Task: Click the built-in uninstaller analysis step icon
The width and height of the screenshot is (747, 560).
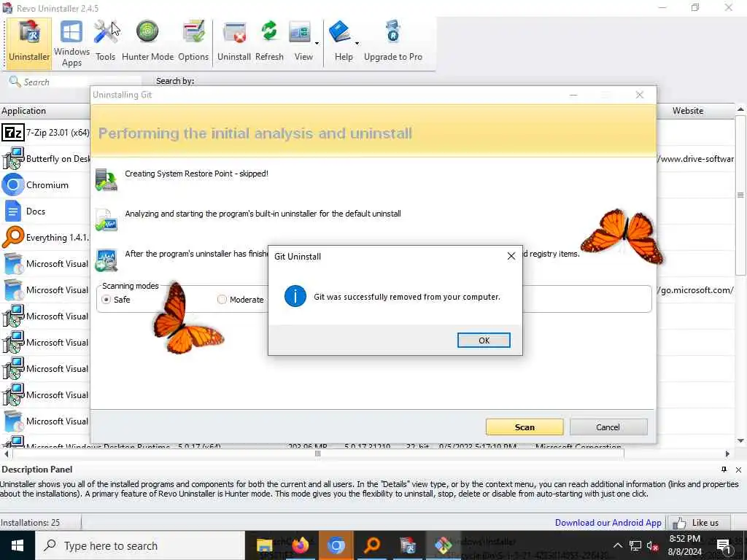Action: [107, 219]
